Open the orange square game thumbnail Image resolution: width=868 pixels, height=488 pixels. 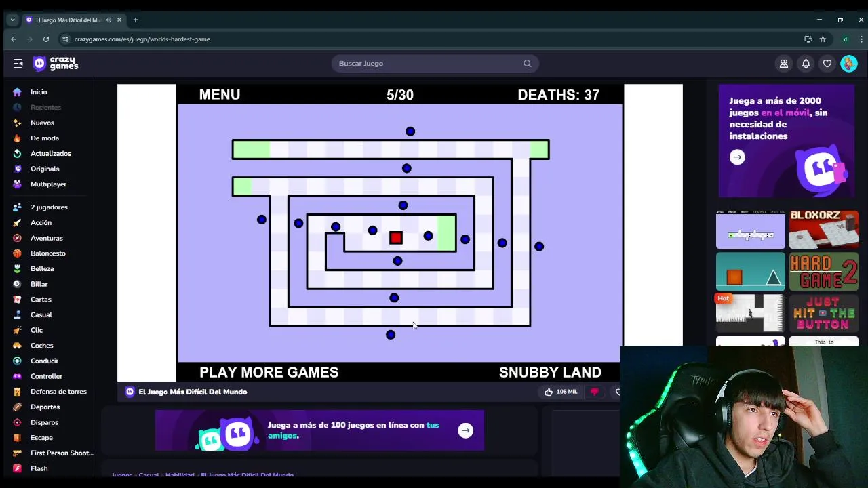click(x=751, y=272)
